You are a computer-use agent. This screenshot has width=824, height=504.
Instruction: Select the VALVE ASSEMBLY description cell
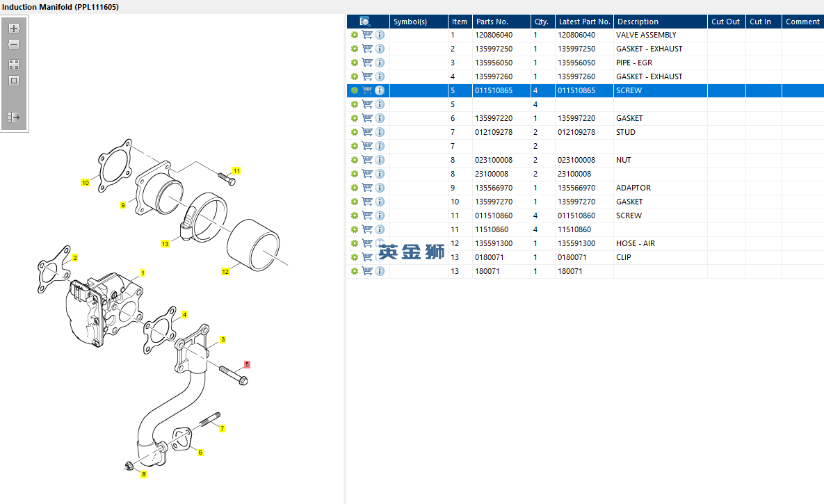point(660,35)
